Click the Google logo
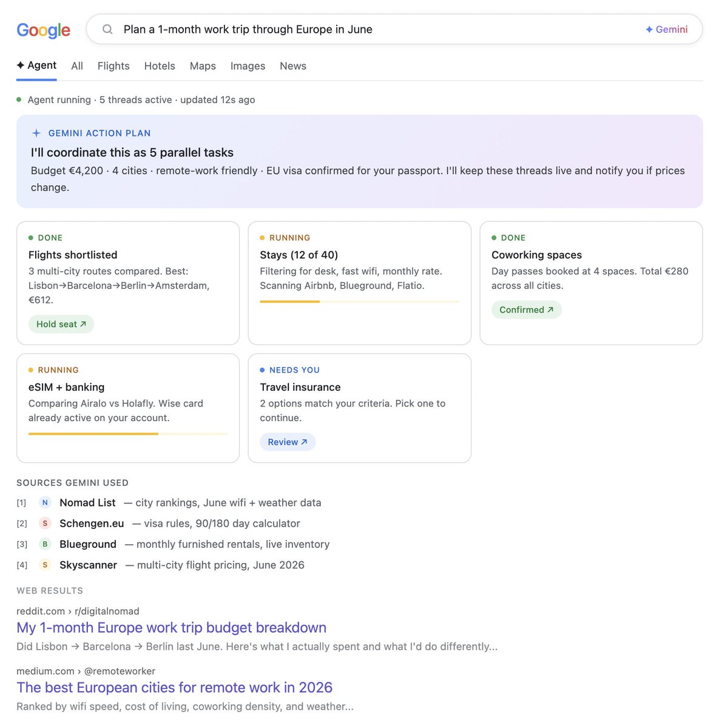 43,30
